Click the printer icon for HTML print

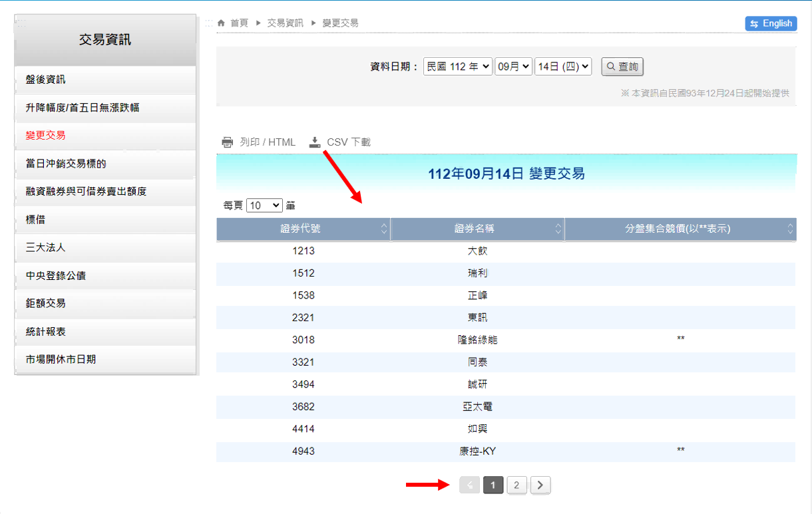coord(228,142)
